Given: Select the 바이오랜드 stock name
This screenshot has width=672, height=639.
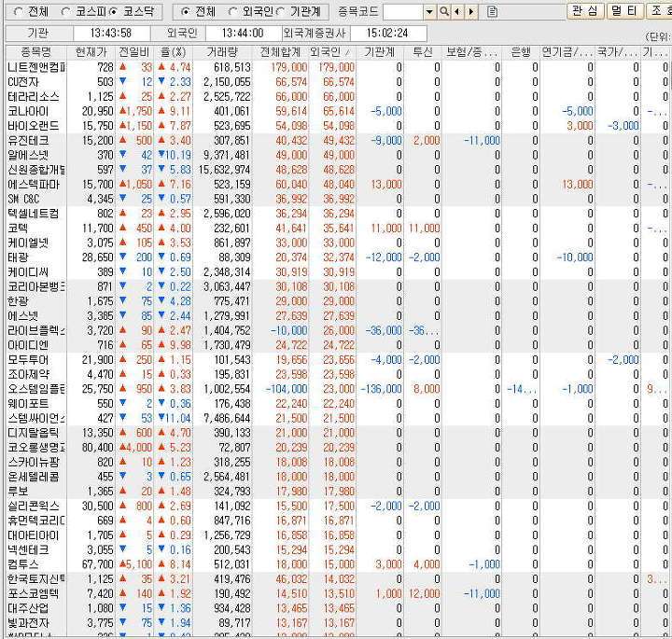Looking at the screenshot, I should click(x=33, y=126).
